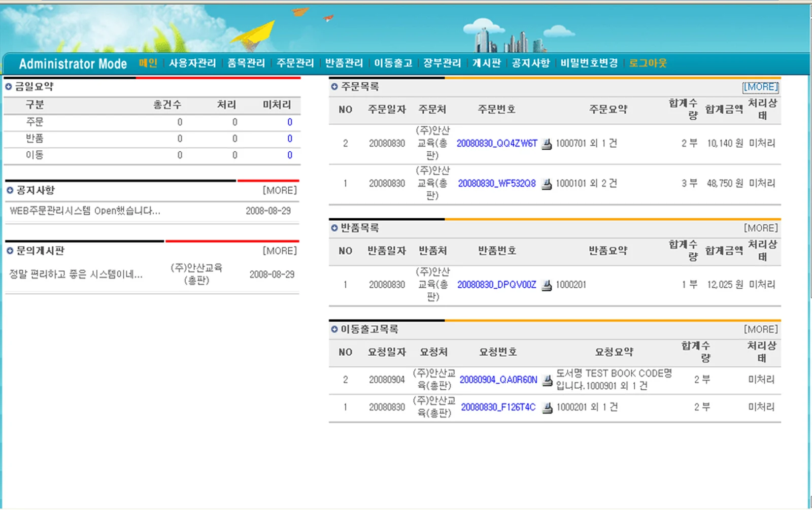Click request date 20080904 in 이동출고목록
Viewport: 812px width, 510px height.
pyautogui.click(x=387, y=380)
